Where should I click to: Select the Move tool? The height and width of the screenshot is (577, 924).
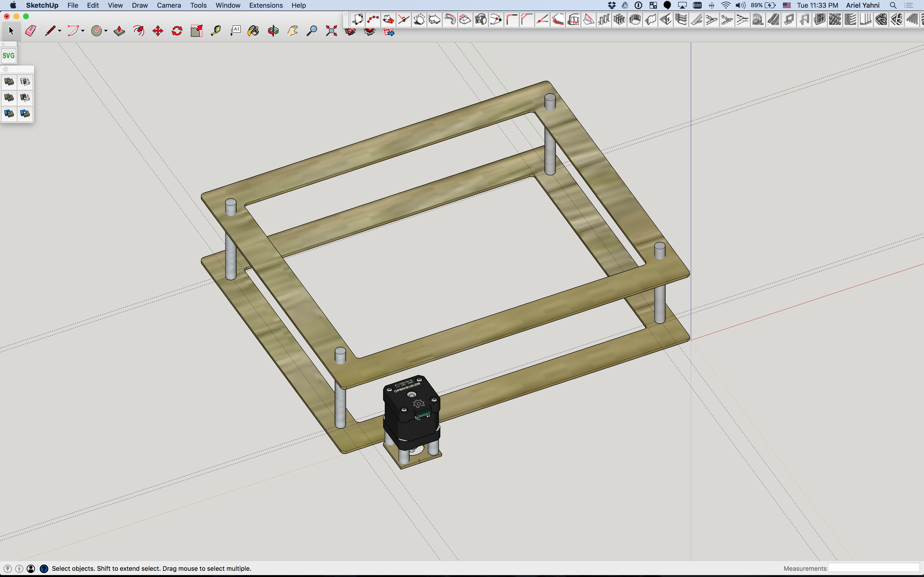pos(158,31)
